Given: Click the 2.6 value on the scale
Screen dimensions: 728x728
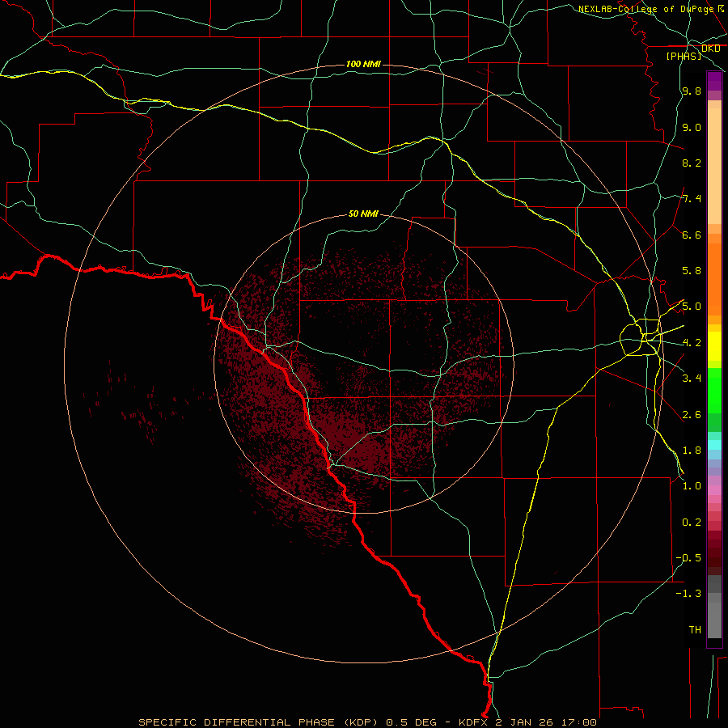Looking at the screenshot, I should [x=692, y=415].
